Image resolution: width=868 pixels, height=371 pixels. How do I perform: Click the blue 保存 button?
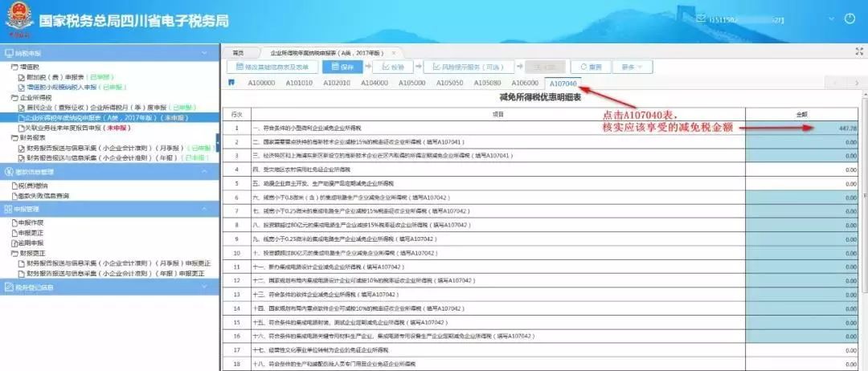coord(342,67)
